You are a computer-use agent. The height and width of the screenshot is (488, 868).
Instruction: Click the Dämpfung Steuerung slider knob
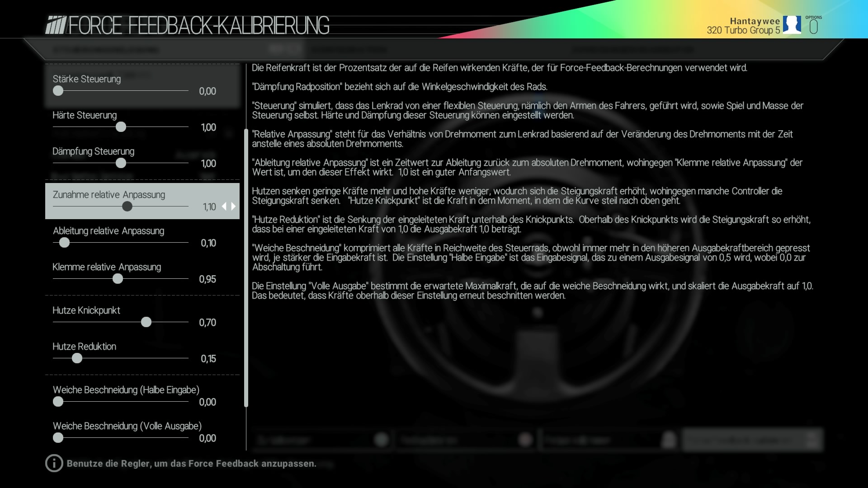121,163
